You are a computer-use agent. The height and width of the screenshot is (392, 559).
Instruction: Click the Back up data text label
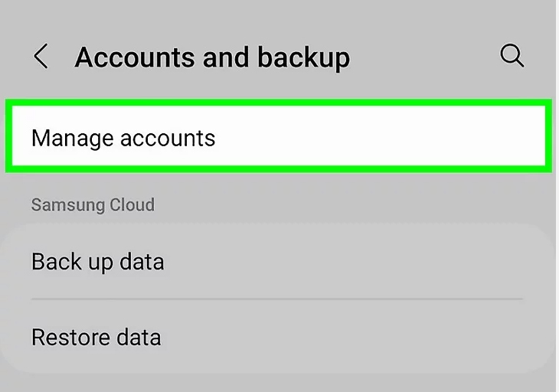pos(98,263)
